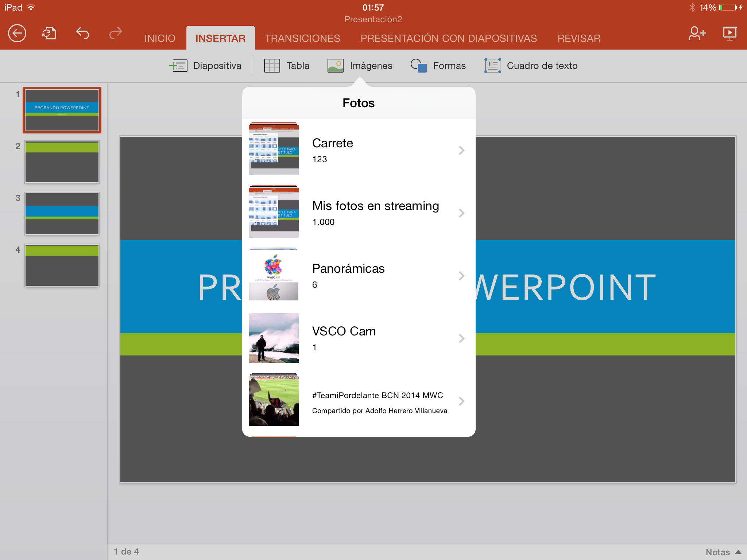Open the VSCO Cam album
The height and width of the screenshot is (560, 747).
pyautogui.click(x=359, y=338)
